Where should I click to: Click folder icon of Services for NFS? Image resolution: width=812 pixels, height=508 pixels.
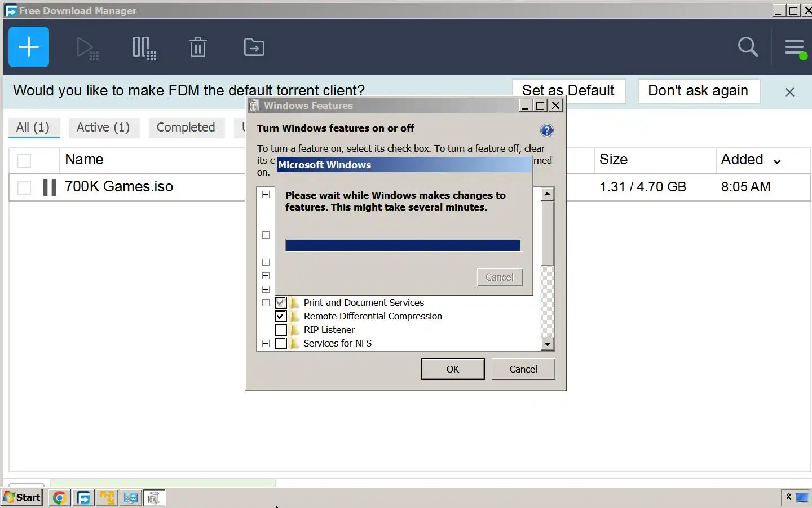294,344
